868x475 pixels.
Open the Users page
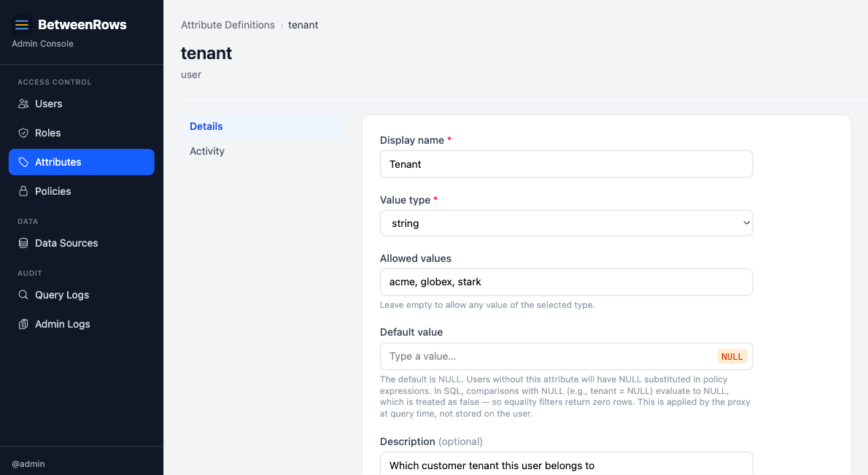(82, 104)
